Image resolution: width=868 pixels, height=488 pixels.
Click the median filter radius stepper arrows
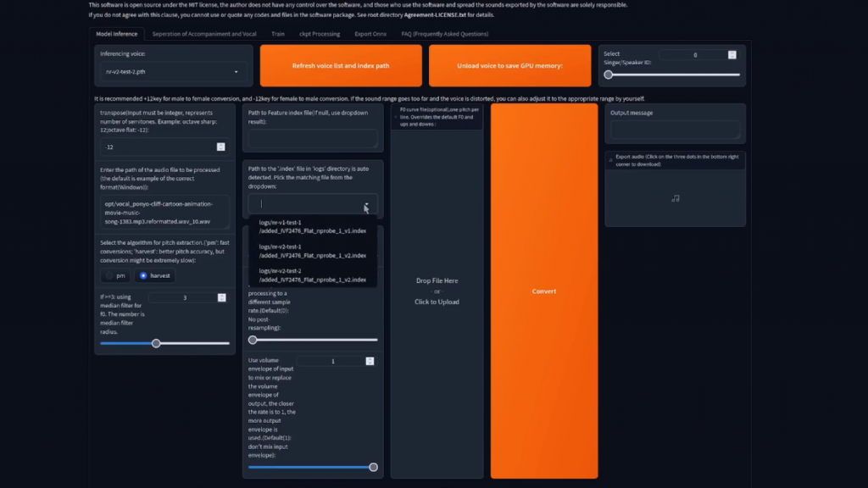[221, 297]
